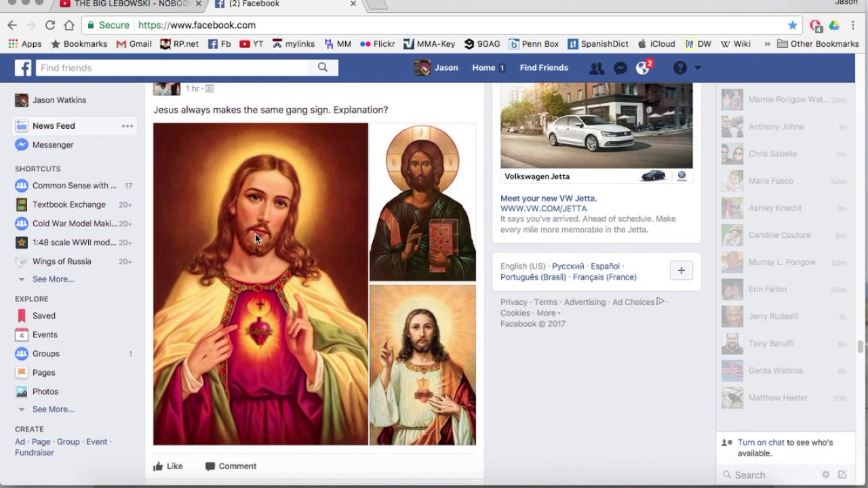Viewport: 868px width, 488px height.
Task: Open News Feed options ellipsis
Action: tap(127, 126)
